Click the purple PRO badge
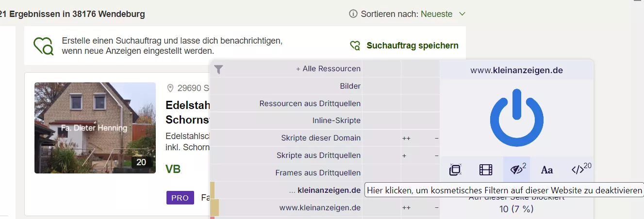The width and height of the screenshot is (644, 219). click(x=180, y=198)
